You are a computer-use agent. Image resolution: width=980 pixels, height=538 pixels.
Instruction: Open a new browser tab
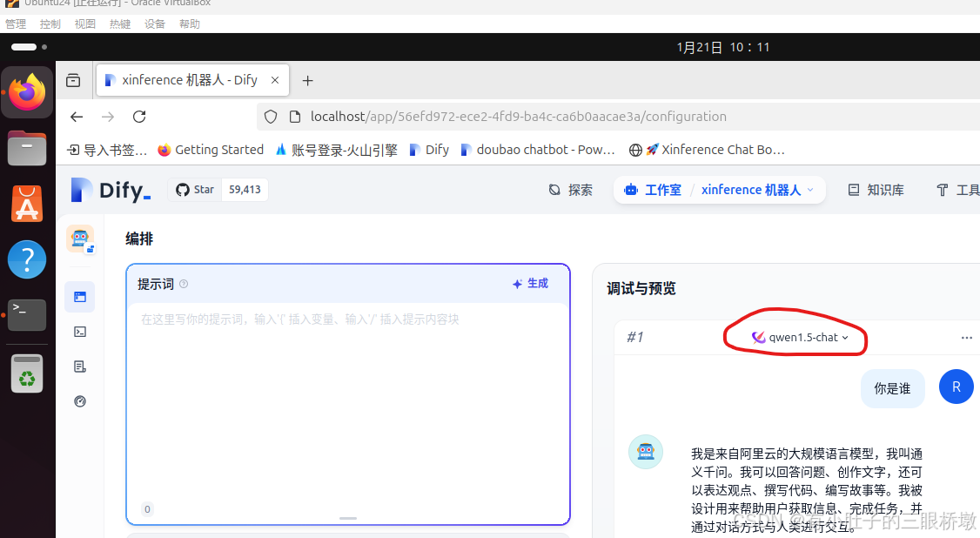tap(307, 81)
